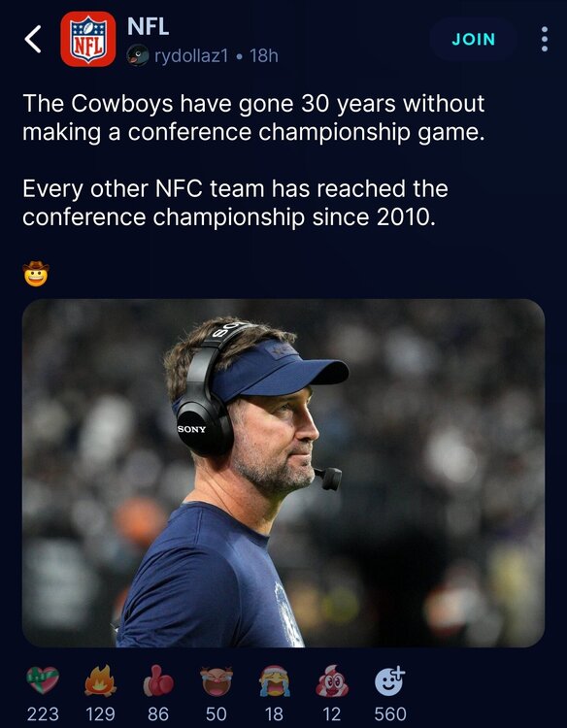567x728 pixels.
Task: Open the coach photo in the post
Action: [x=283, y=473]
